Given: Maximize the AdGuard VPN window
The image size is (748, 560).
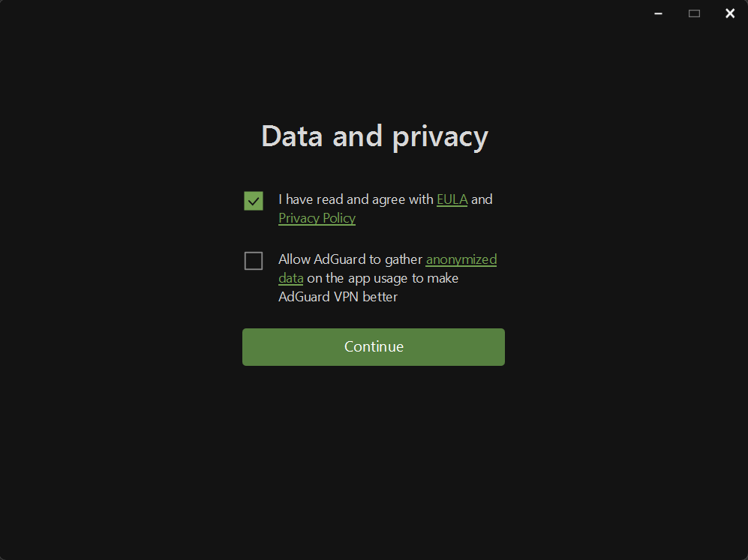Looking at the screenshot, I should [x=694, y=13].
